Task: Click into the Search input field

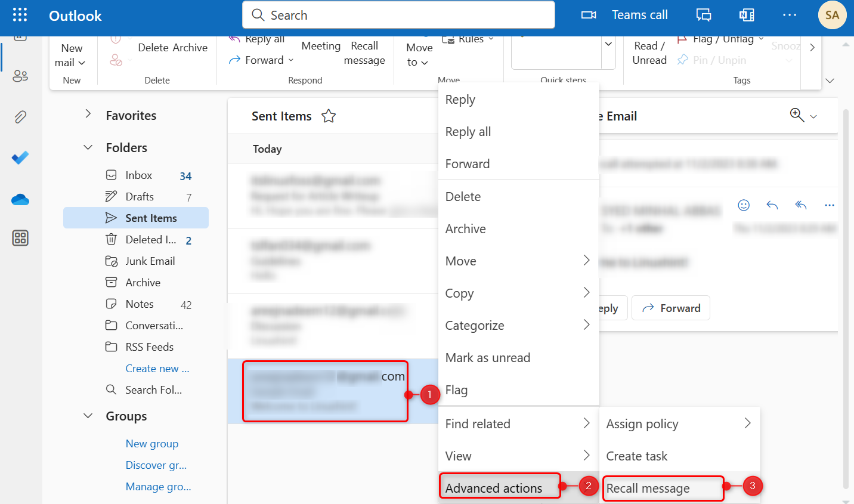Action: point(398,15)
